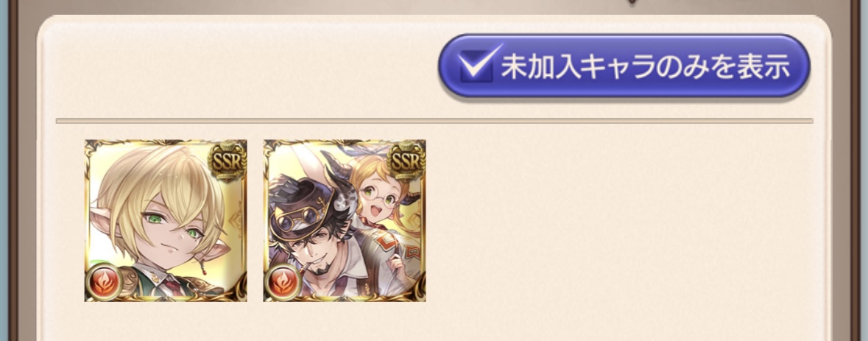
Task: Click the horizontal divider line below the filter button
Action: tap(434, 120)
